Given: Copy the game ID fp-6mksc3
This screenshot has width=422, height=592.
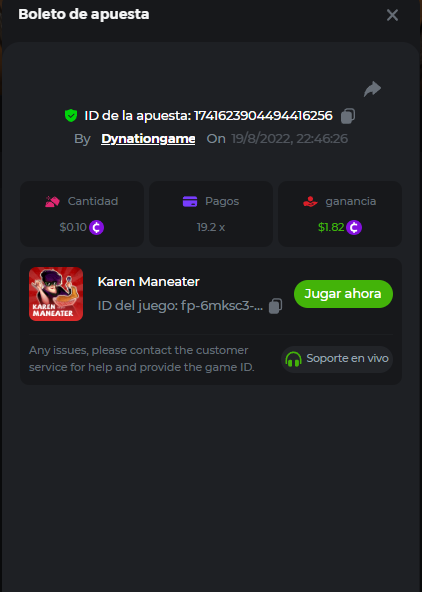Looking at the screenshot, I should (x=276, y=306).
